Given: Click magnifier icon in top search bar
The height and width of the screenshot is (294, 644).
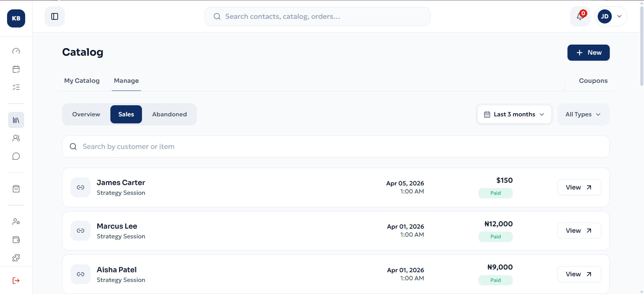Looking at the screenshot, I should pyautogui.click(x=217, y=16).
